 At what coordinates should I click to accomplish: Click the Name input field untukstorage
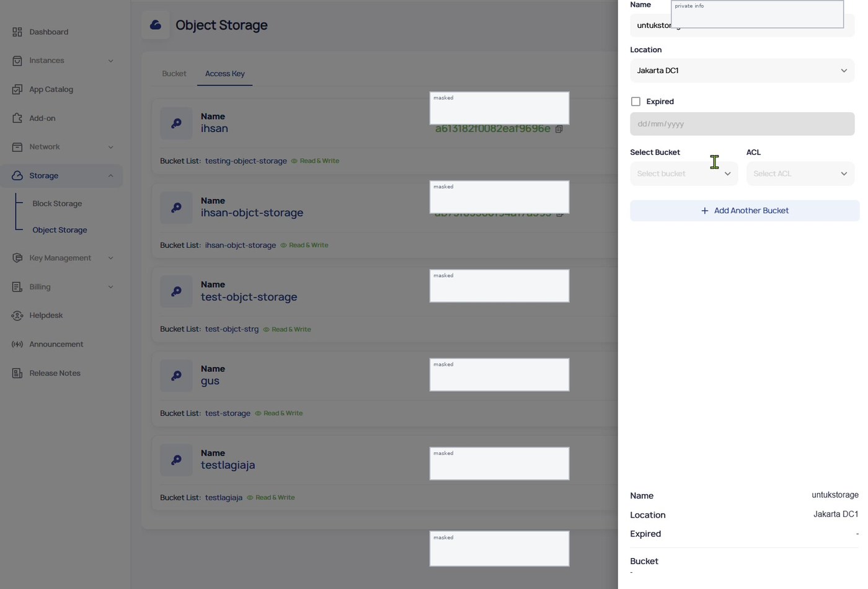tap(742, 25)
